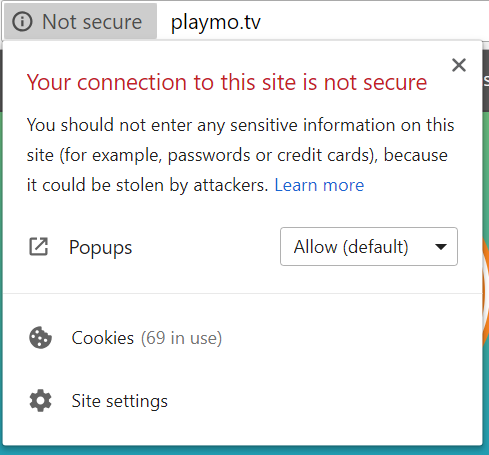The image size is (489, 455).
Task: Open the Allow (default) popups dropdown
Action: click(369, 247)
